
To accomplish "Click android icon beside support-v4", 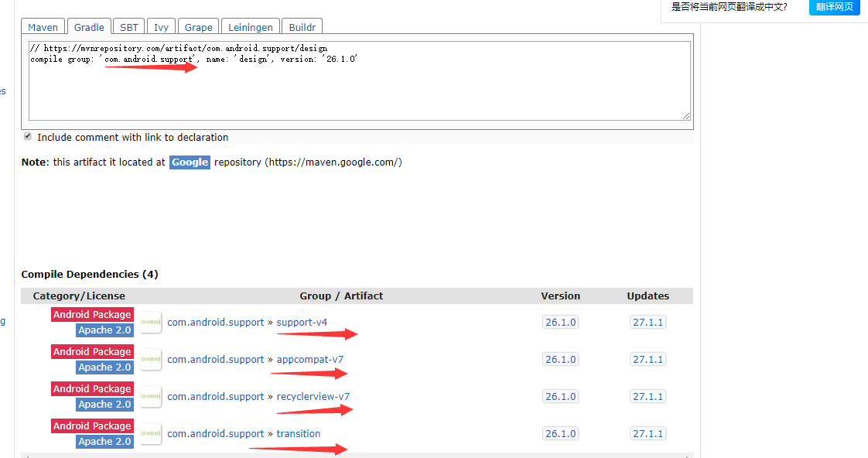I will point(151,323).
